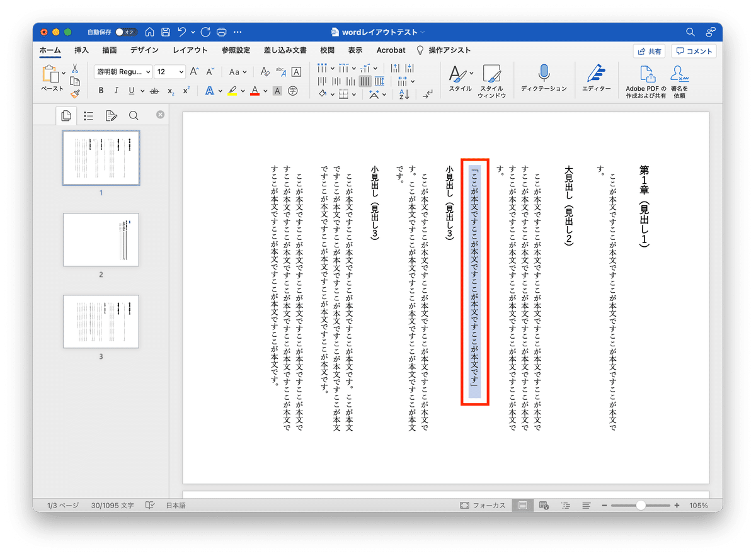756x556 pixels.
Task: Click the Paste (ペースト) clipboard icon
Action: [50, 74]
